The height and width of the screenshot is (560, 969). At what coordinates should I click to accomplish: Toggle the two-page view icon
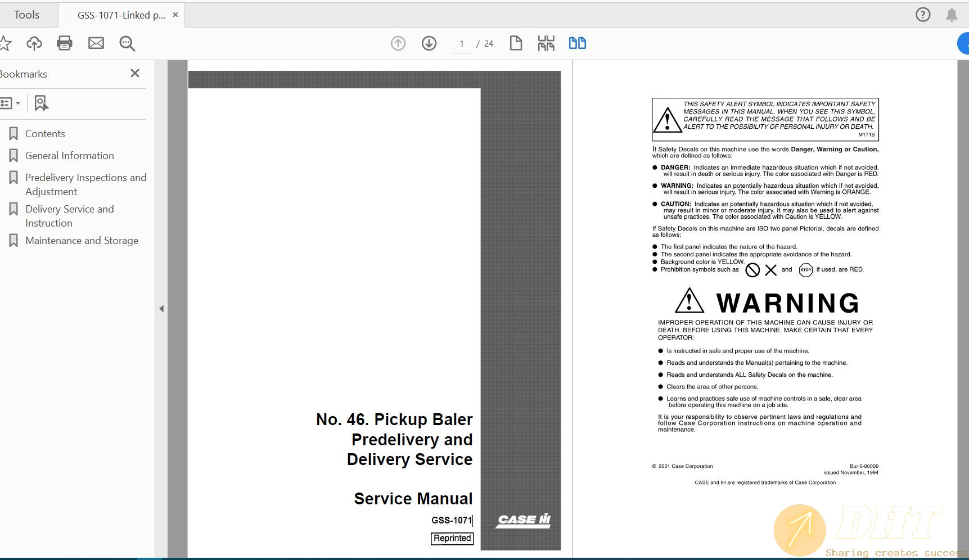click(577, 43)
